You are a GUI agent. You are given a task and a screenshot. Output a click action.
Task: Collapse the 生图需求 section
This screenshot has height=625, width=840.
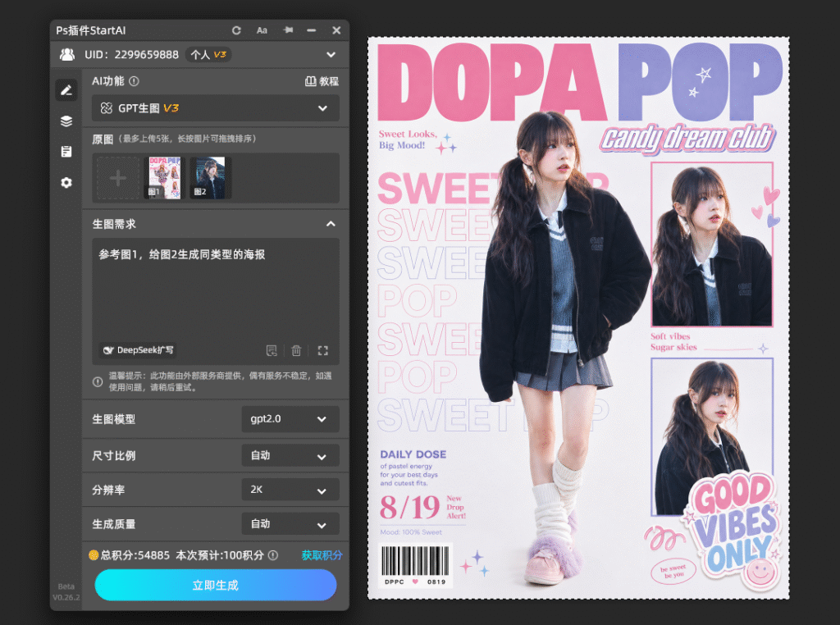pyautogui.click(x=331, y=224)
